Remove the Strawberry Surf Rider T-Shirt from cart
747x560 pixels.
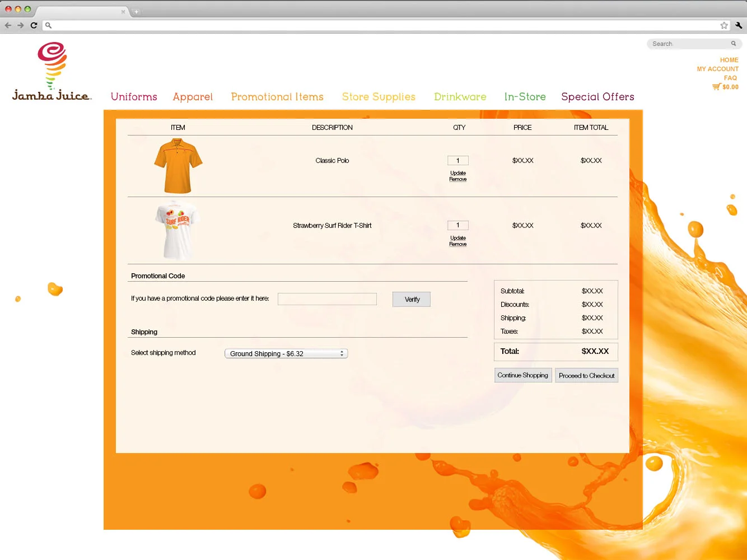(457, 244)
